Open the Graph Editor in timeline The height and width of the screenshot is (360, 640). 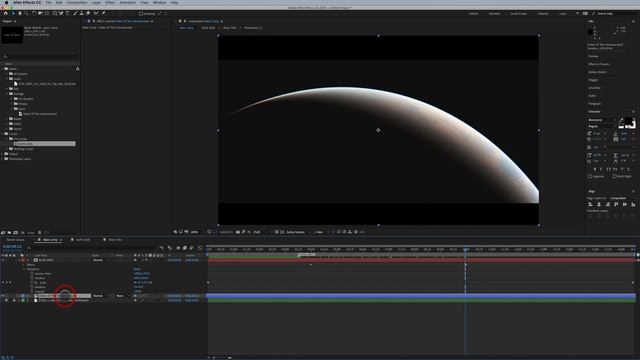click(x=200, y=248)
